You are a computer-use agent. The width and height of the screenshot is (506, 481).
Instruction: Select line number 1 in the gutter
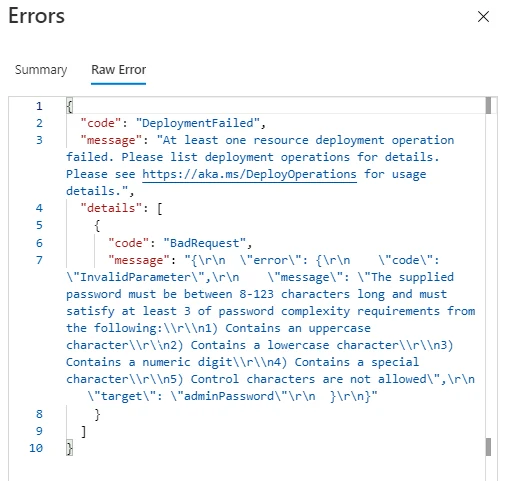[x=39, y=106]
